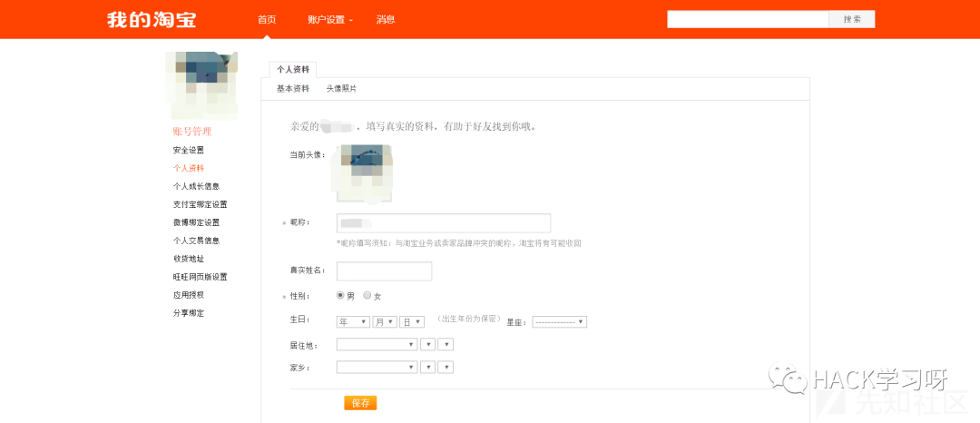The height and width of the screenshot is (423, 980).
Task: Select the 男 gender radio button
Action: point(340,296)
